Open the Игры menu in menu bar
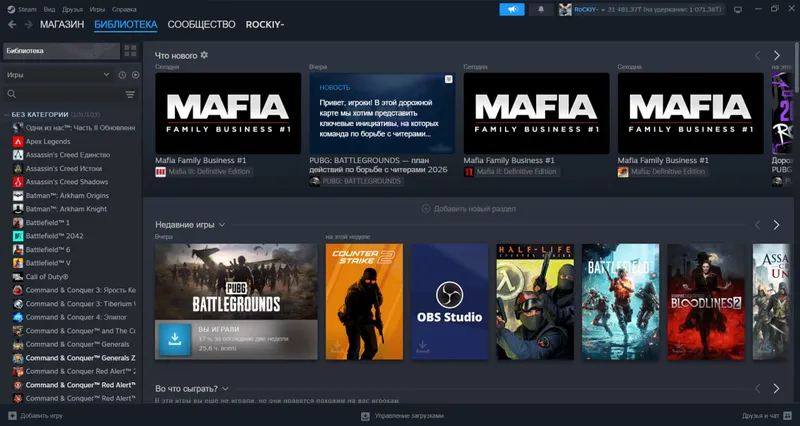The width and height of the screenshot is (800, 426). coord(97,9)
